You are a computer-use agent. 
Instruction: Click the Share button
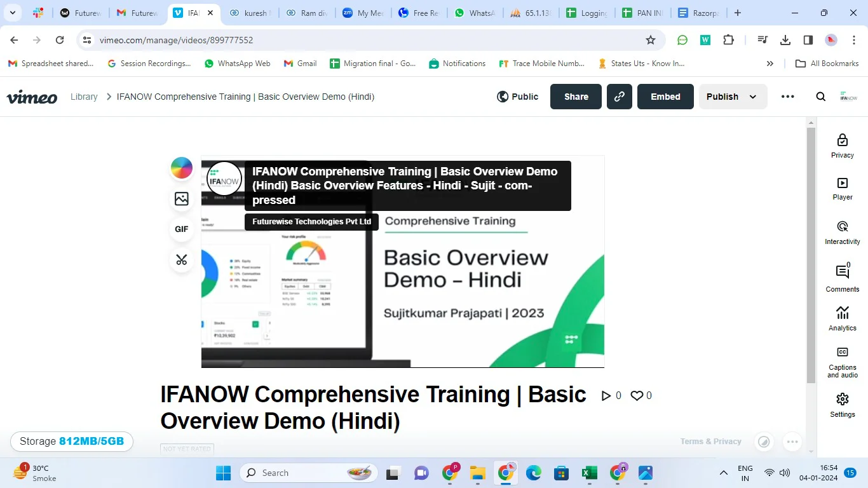[576, 97]
